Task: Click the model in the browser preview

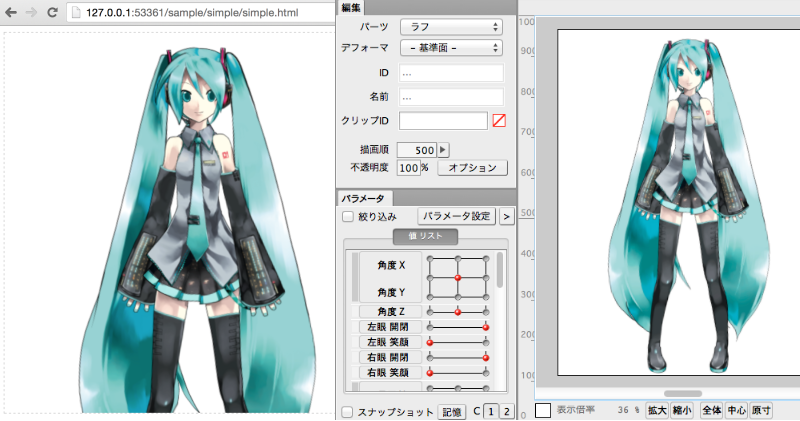Action: [197, 230]
